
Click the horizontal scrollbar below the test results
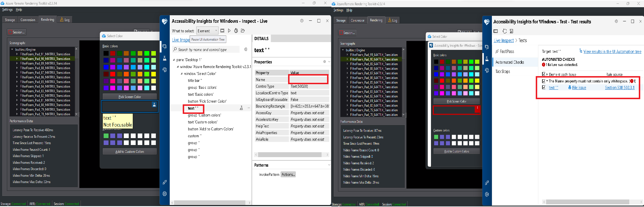tap(593, 202)
